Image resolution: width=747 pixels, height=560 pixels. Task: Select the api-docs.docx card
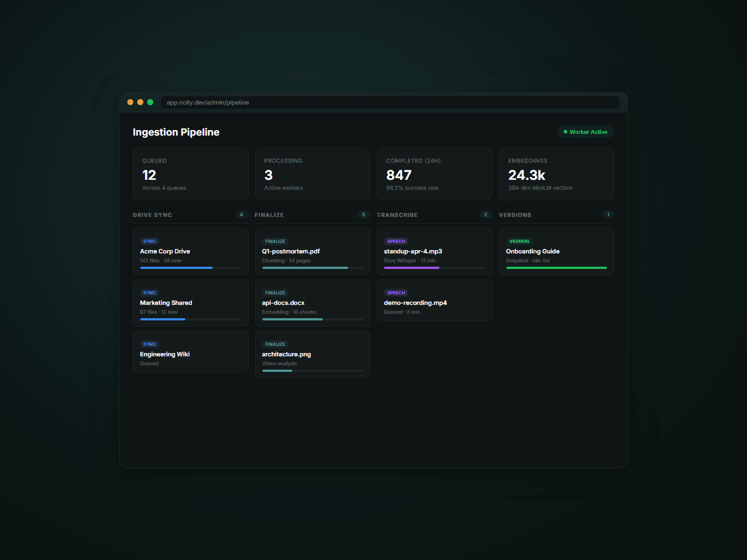[312, 303]
